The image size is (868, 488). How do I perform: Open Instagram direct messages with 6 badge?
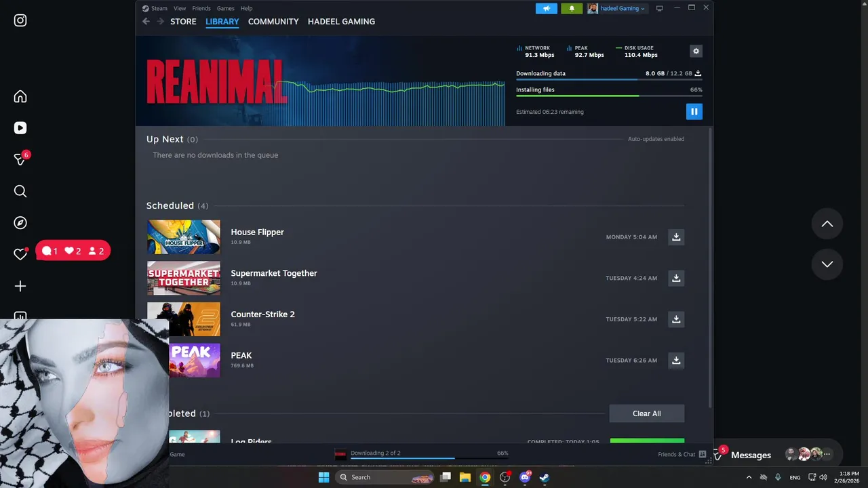(20, 159)
